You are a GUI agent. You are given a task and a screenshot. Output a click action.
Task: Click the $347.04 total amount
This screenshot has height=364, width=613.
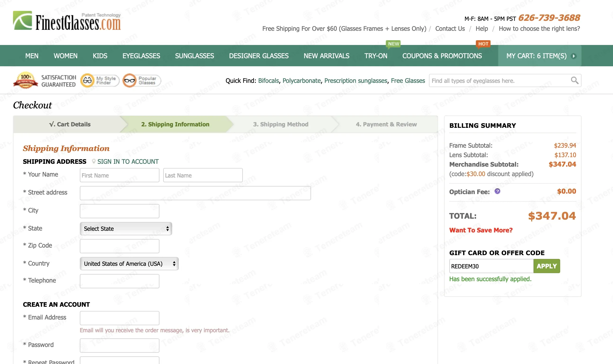[552, 216]
